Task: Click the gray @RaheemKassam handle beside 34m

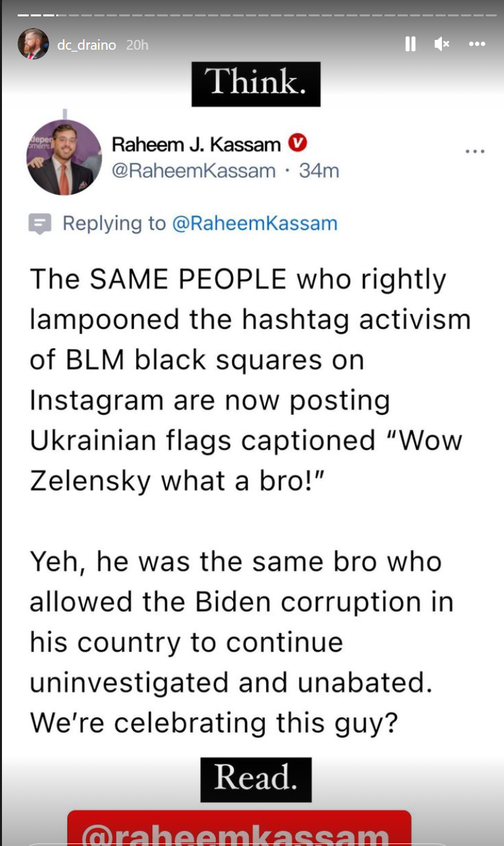Action: click(x=194, y=171)
